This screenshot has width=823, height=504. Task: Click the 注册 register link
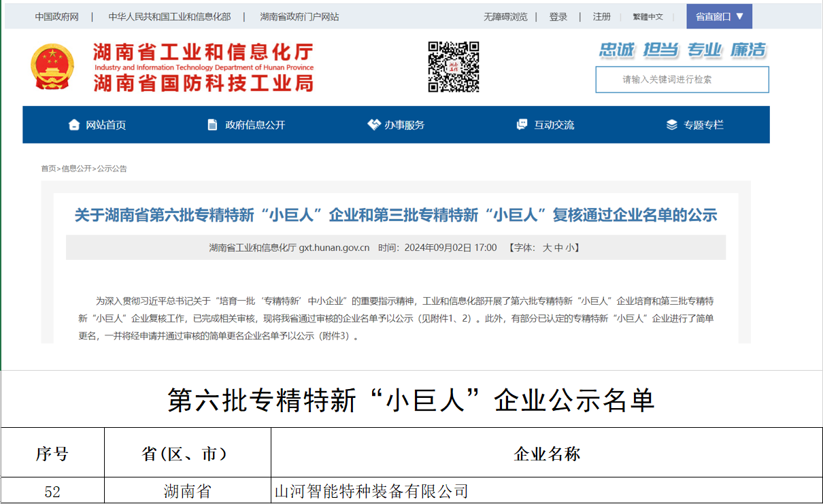click(x=601, y=16)
